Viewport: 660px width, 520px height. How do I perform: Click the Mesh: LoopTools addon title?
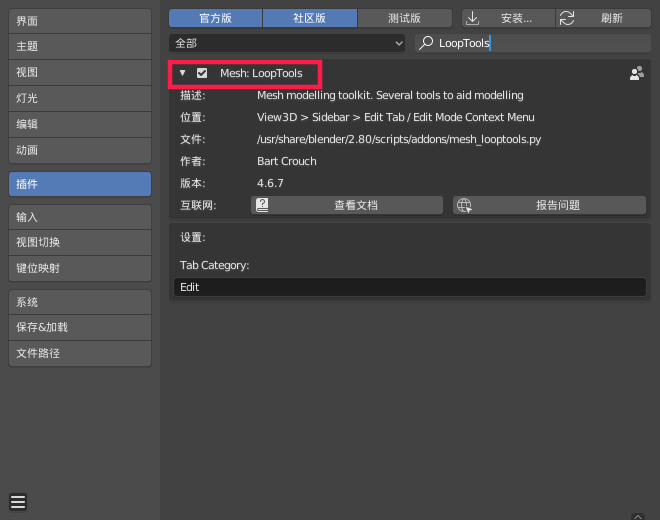click(261, 73)
